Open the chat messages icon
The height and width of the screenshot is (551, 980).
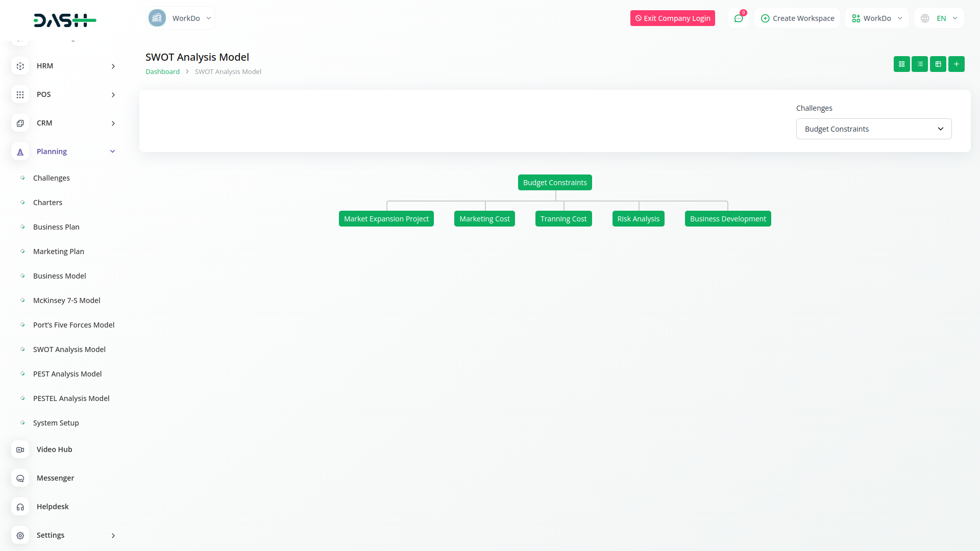738,18
